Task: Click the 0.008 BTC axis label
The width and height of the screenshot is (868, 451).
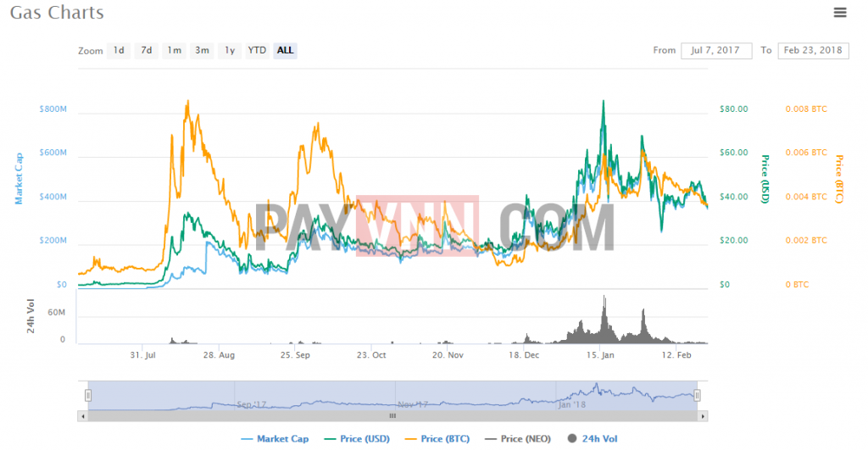Action: click(x=806, y=109)
